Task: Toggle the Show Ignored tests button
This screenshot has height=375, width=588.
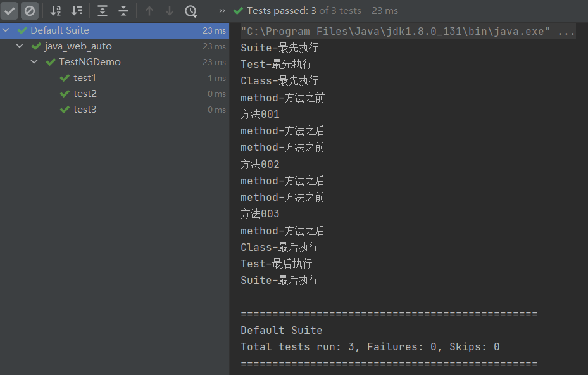Action: (30, 11)
